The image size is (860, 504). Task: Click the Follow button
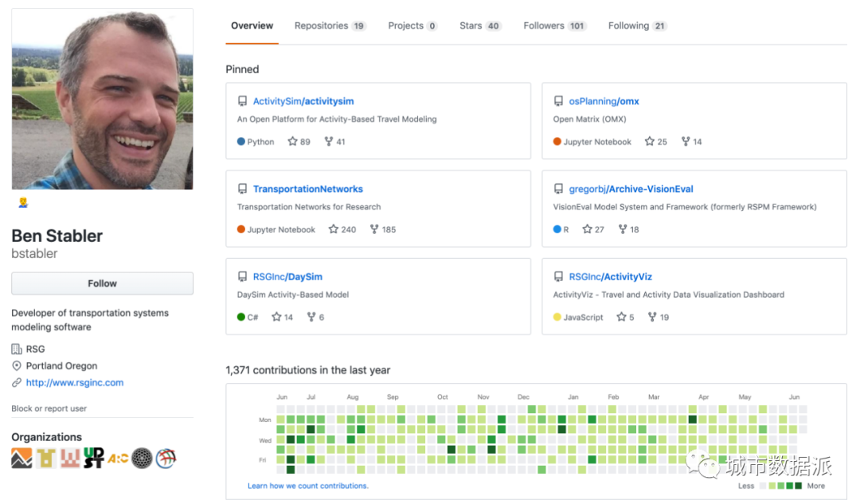(102, 283)
